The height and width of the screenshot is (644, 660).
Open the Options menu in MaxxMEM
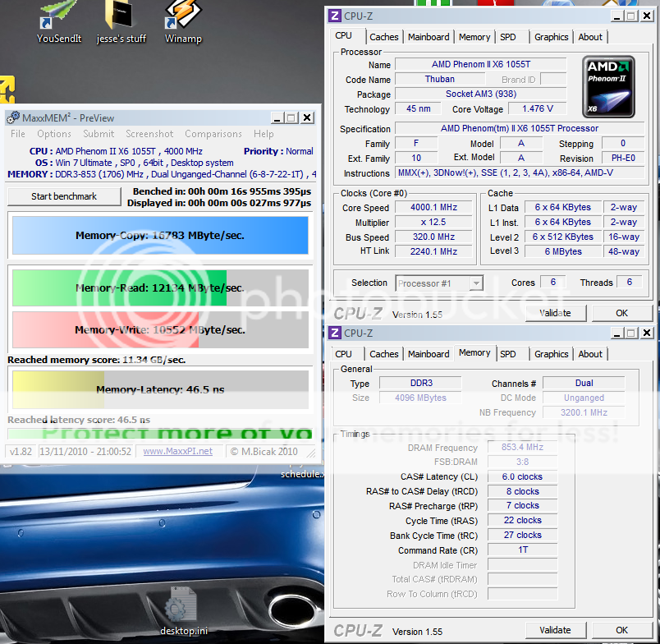54,134
